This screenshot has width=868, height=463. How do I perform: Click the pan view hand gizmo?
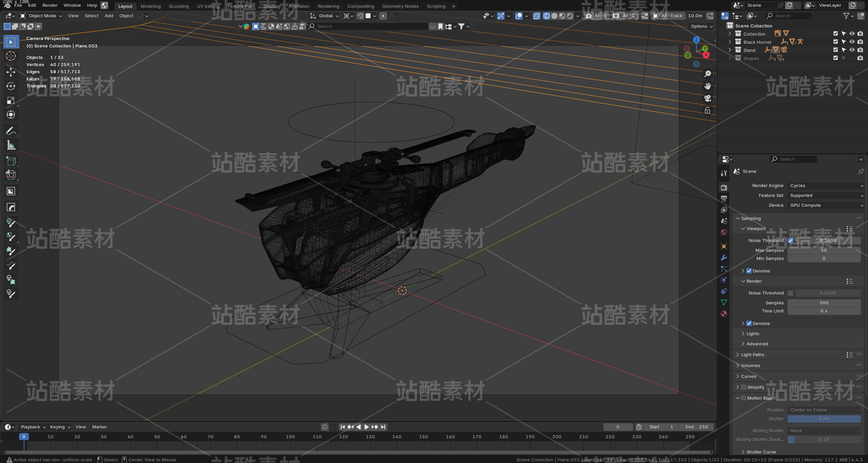[707, 86]
